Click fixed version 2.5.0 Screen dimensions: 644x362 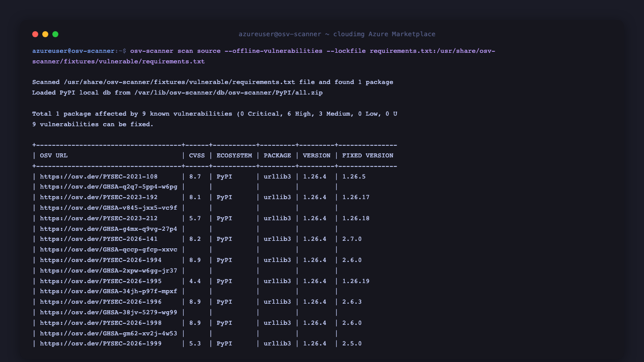352,343
